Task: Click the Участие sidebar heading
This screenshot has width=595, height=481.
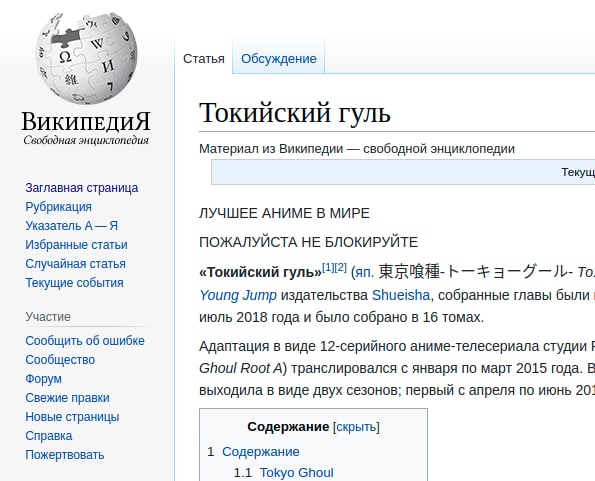Action: pos(48,317)
